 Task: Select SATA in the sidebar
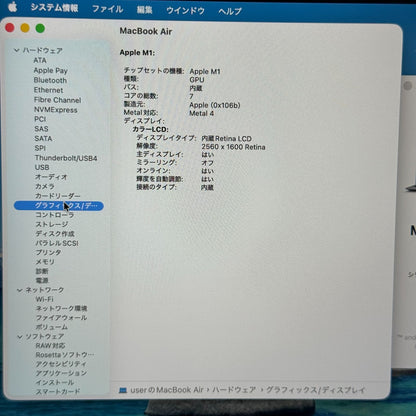tap(43, 138)
